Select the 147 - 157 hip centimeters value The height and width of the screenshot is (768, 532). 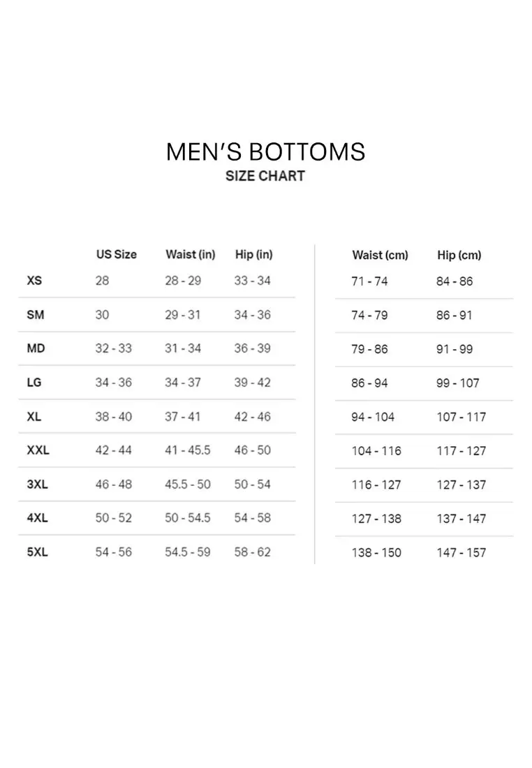(x=461, y=552)
